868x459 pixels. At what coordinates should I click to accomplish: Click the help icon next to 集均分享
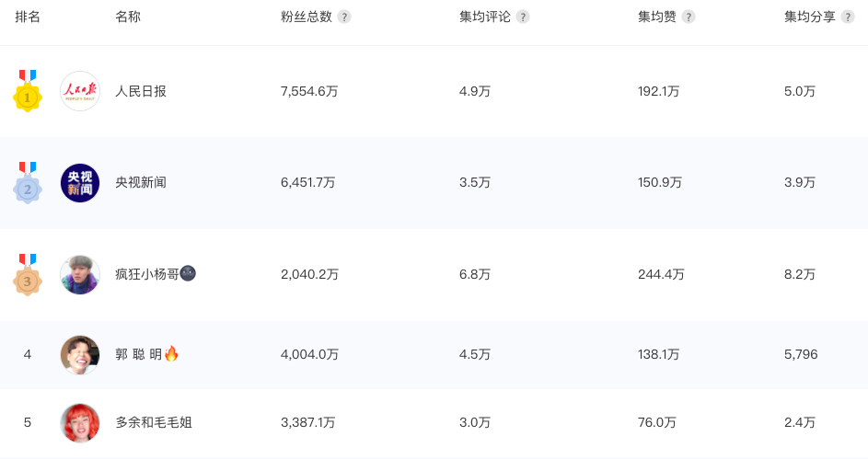848,17
